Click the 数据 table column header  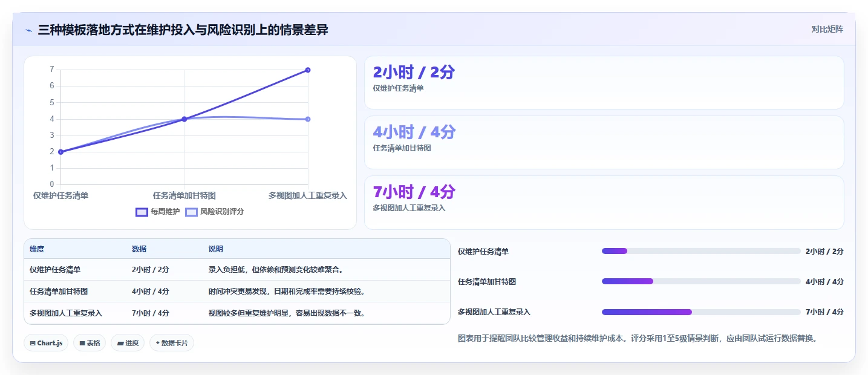pos(139,249)
